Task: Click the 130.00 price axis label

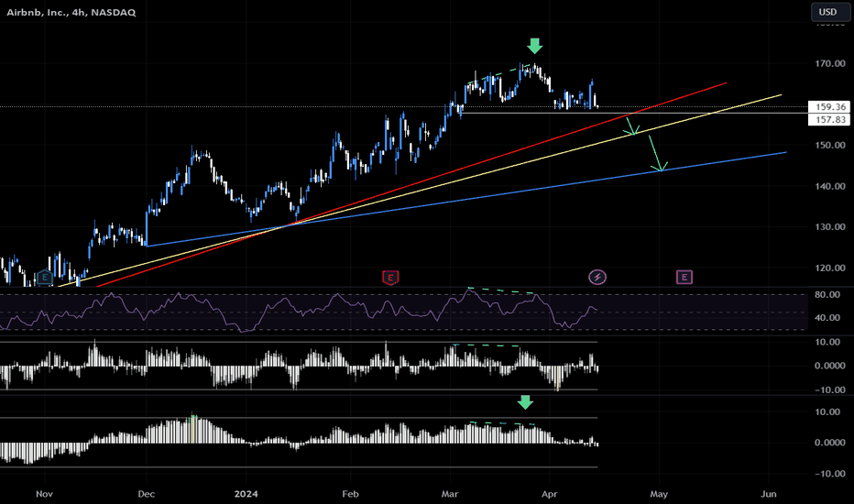Action: coord(830,227)
